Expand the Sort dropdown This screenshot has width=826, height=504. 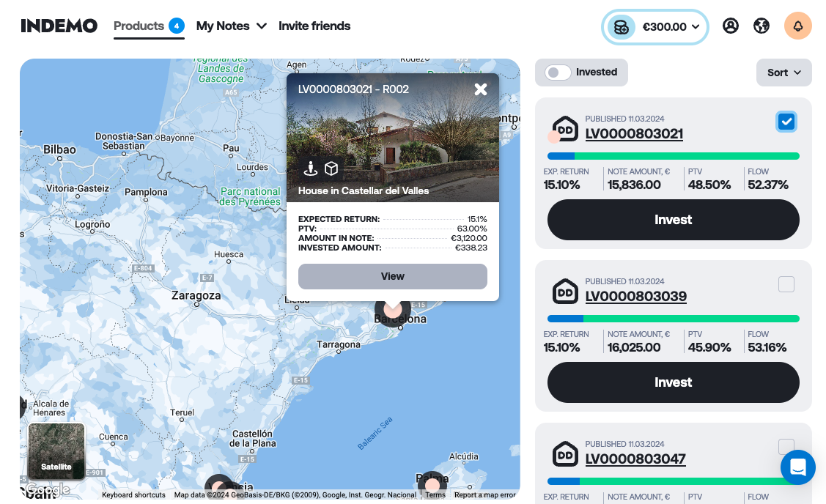(x=783, y=73)
